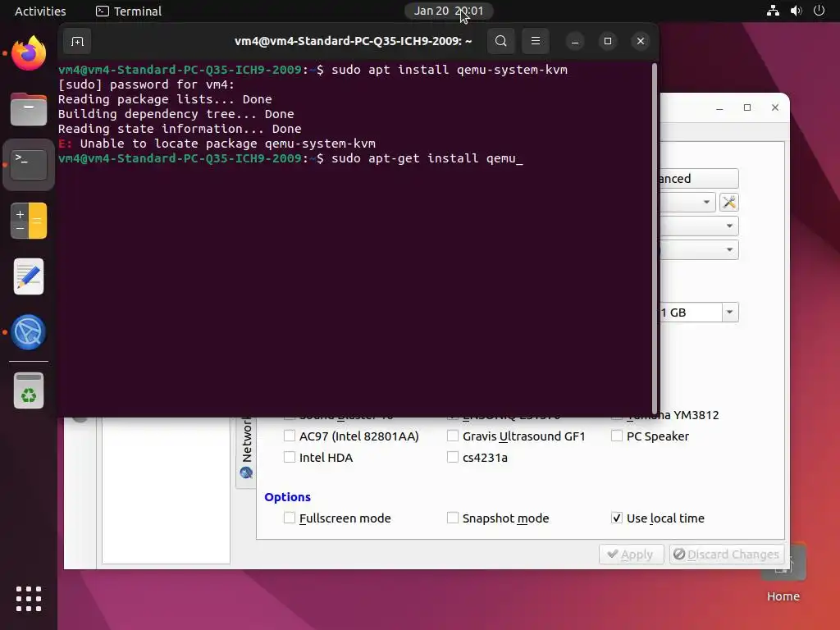Open the Text Editor dock icon
This screenshot has width=840, height=630.
(29, 276)
